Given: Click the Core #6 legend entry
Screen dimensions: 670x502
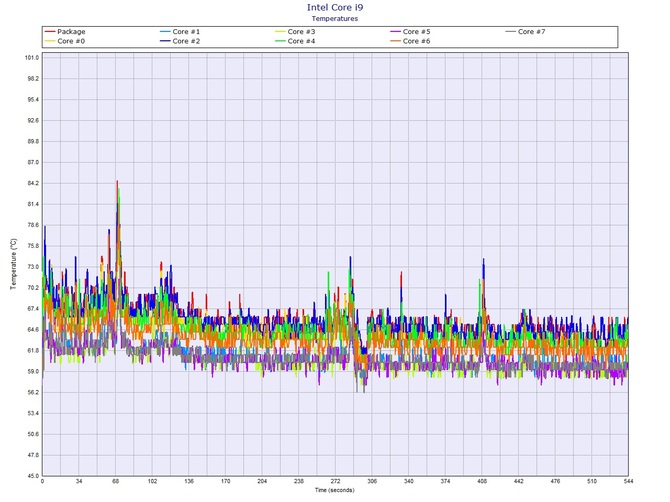Looking at the screenshot, I should [410, 41].
